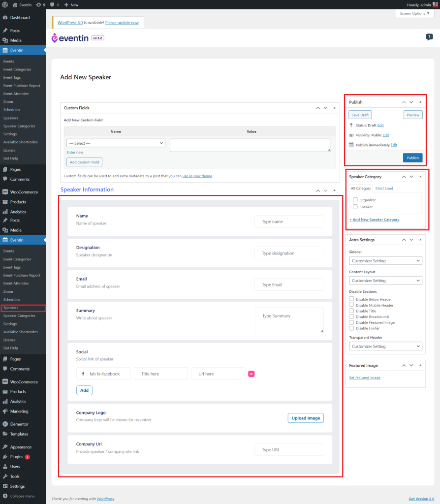This screenshot has width=440, height=504.
Task: Enable Disable Mobile Header
Action: [351, 305]
